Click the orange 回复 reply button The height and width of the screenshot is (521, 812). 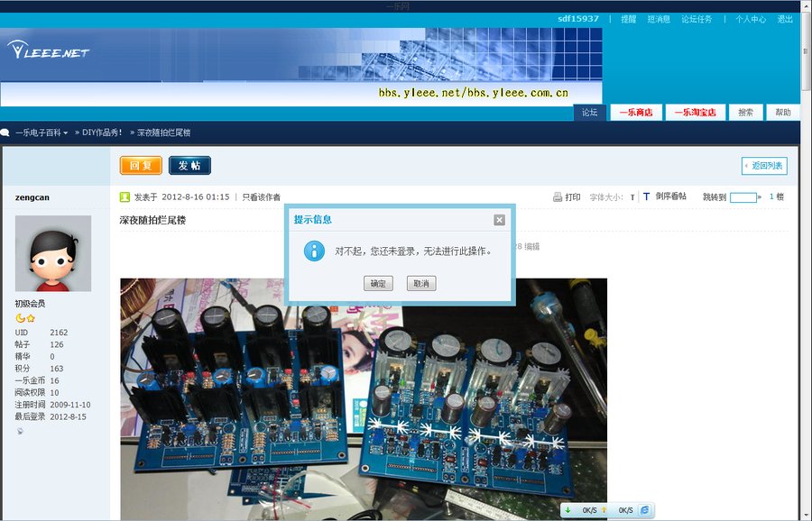coord(139,166)
